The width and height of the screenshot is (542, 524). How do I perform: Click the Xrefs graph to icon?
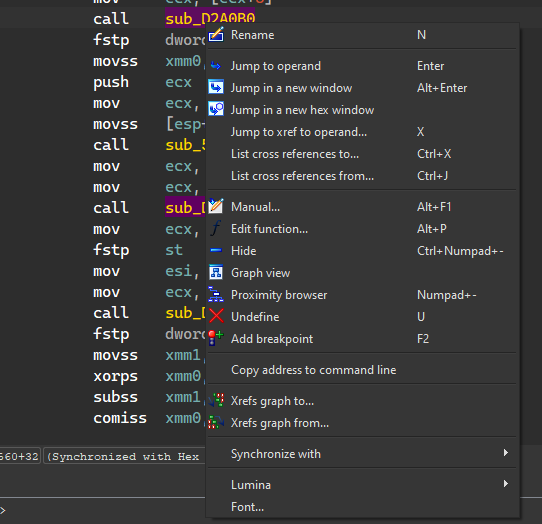[216, 401]
